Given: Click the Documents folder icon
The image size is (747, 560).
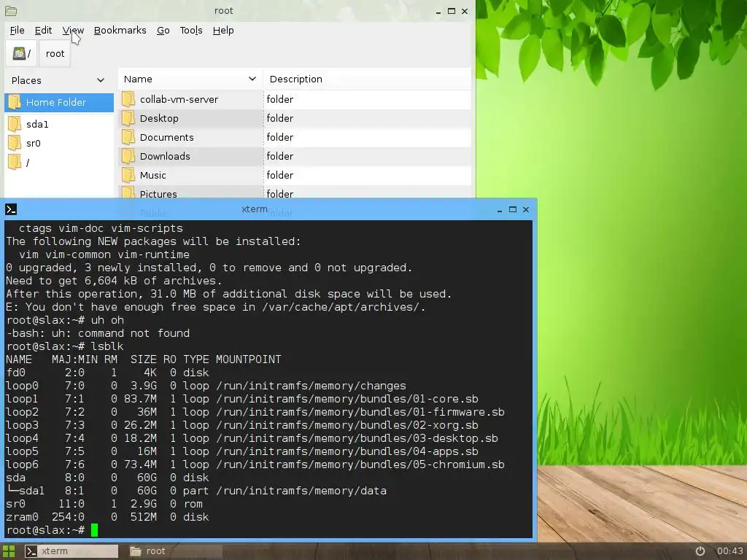Looking at the screenshot, I should 128,137.
